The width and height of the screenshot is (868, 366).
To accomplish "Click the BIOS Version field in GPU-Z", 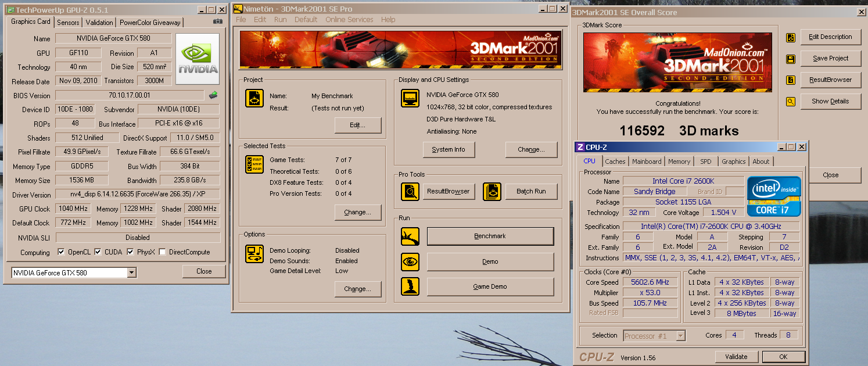I will click(x=130, y=95).
